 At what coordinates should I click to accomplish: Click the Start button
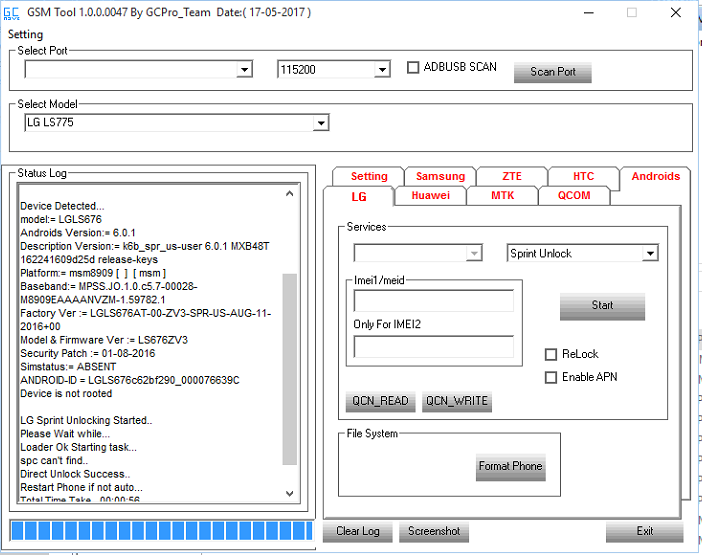coord(602,306)
